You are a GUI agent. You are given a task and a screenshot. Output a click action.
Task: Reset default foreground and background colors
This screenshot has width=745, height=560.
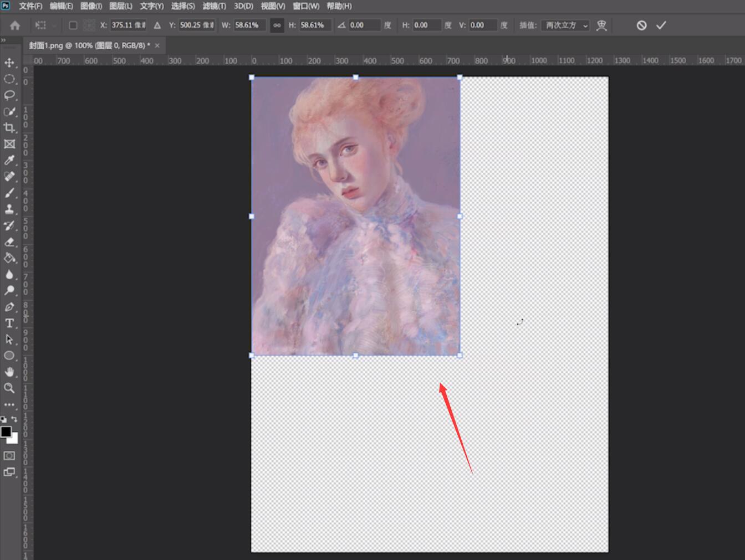(x=4, y=419)
